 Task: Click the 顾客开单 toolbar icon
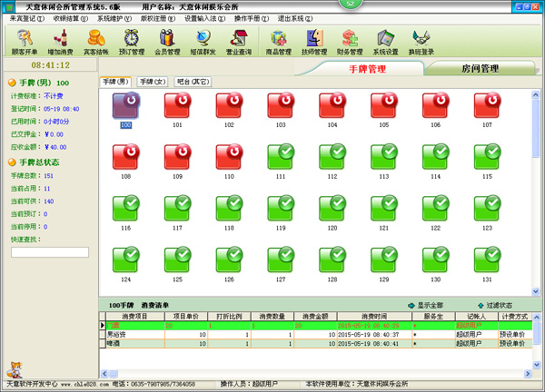click(x=25, y=42)
